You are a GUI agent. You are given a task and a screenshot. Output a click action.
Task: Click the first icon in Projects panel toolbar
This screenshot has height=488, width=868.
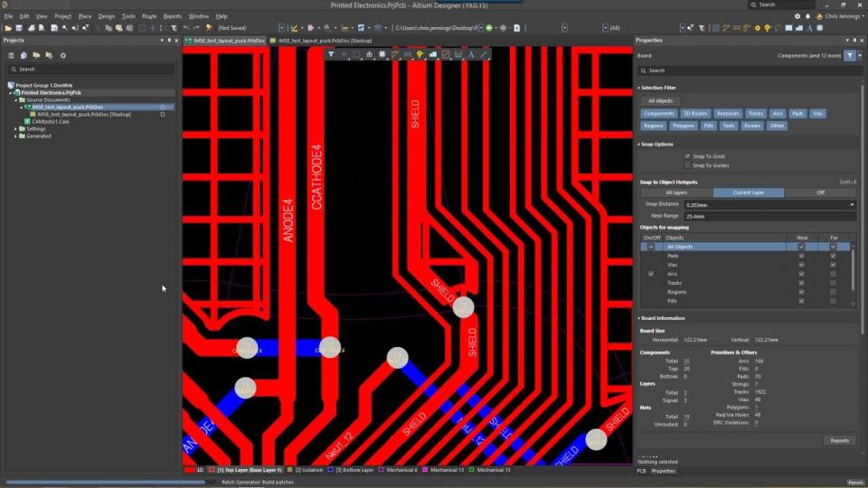click(11, 55)
